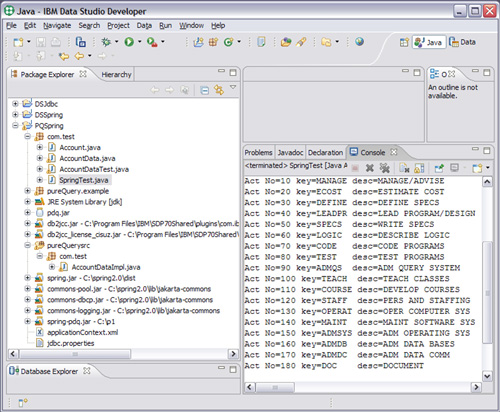The width and height of the screenshot is (500, 412).
Task: Toggle Pin Console icon
Action: pyautogui.click(x=439, y=168)
